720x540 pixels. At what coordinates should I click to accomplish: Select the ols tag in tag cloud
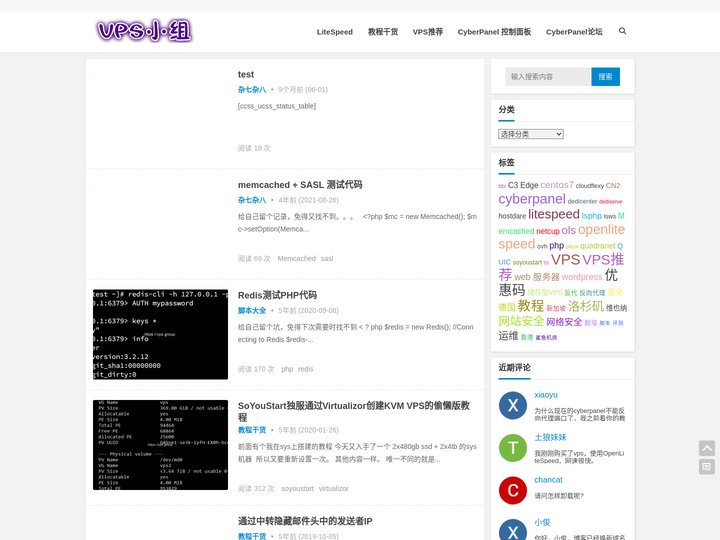point(568,230)
